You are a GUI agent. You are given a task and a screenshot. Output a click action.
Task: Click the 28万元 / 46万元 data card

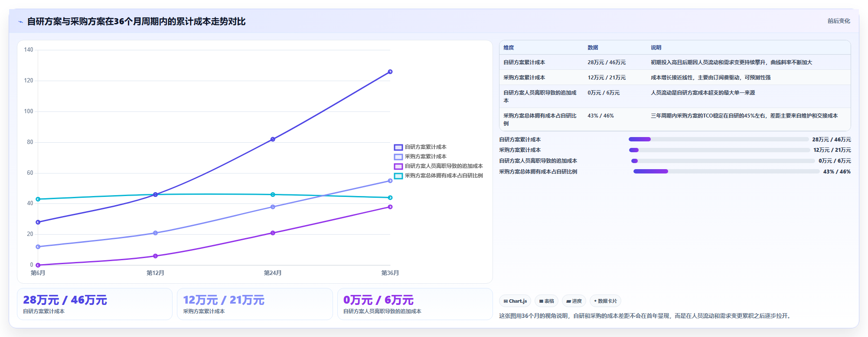click(x=95, y=304)
